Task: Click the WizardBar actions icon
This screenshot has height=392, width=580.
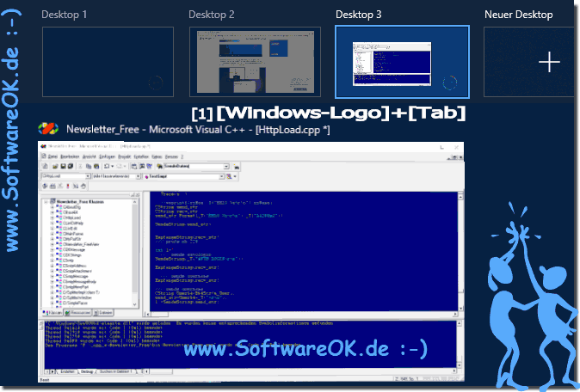Action: 230,176
